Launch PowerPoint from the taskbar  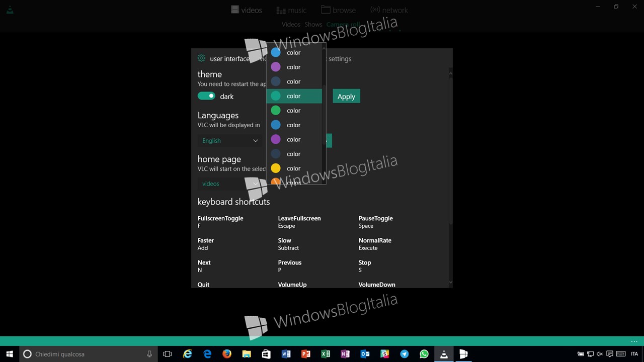coord(305,354)
